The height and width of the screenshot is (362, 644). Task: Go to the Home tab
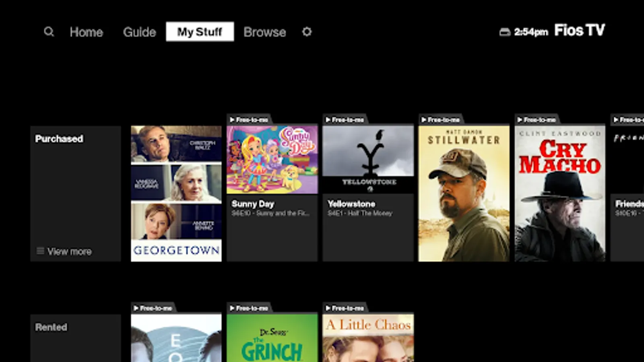pos(86,32)
